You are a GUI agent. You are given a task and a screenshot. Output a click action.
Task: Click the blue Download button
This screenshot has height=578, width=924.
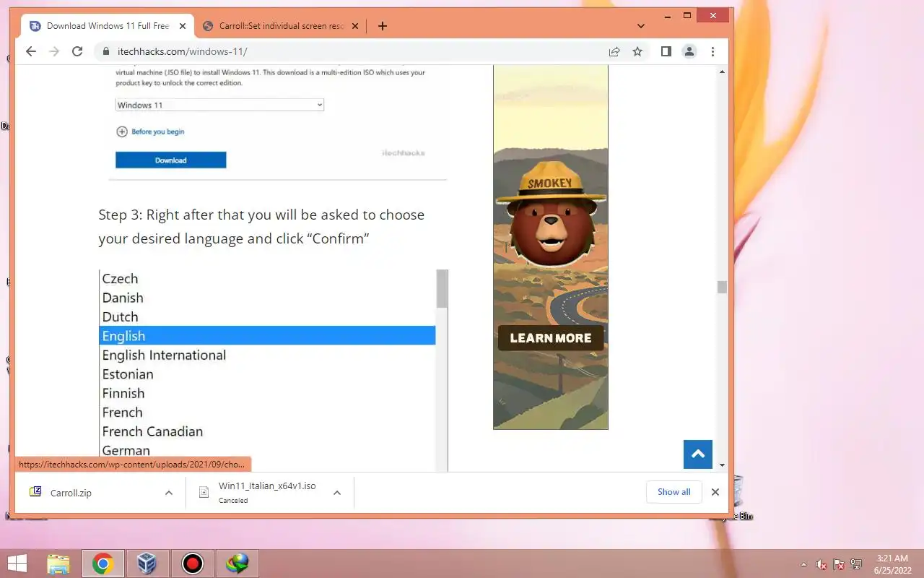coord(171,160)
